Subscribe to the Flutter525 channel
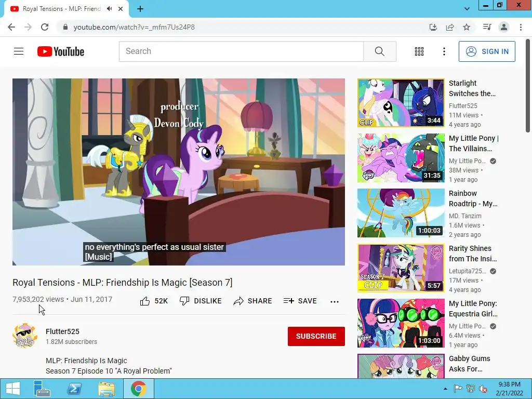 (316, 336)
